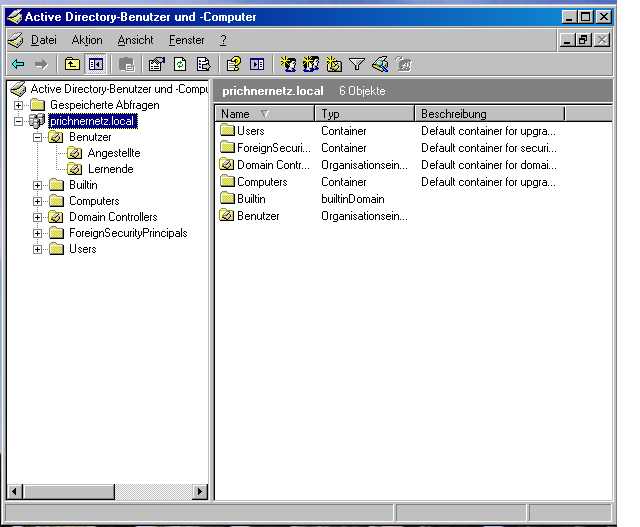
Task: Open the Fenster menu
Action: [187, 40]
